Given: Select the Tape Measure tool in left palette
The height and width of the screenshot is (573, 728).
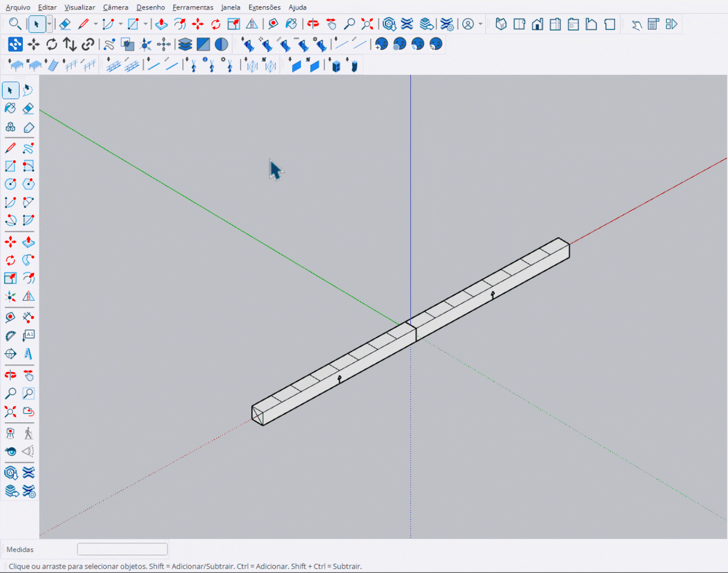Looking at the screenshot, I should pos(10,318).
